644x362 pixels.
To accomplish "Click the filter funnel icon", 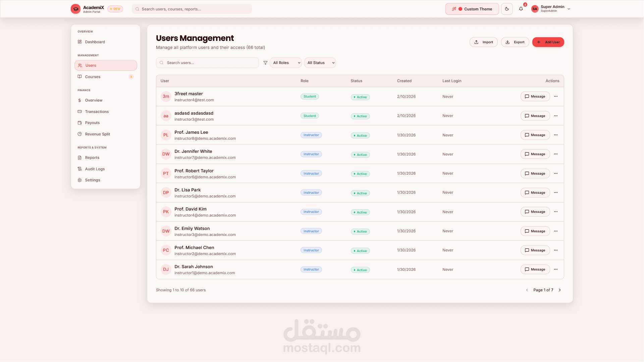I will pyautogui.click(x=265, y=63).
